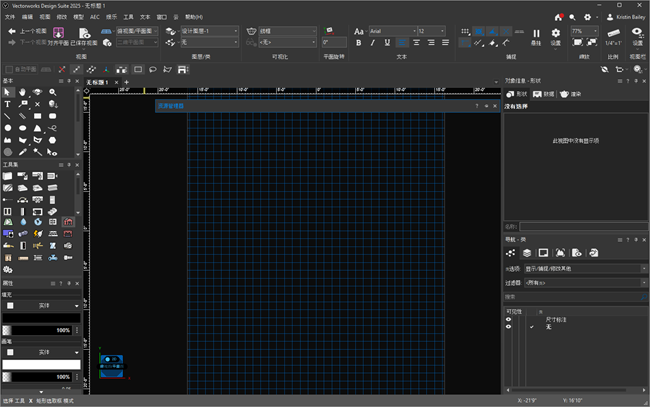The image size is (650, 407).
Task: Click the white pen color swatch
Action: [41, 364]
